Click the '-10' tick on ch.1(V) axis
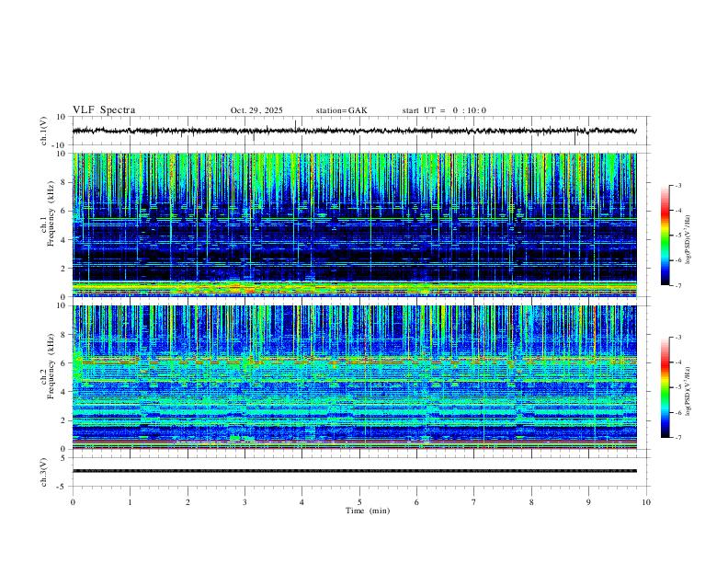This screenshot has width=728, height=563. click(x=58, y=145)
